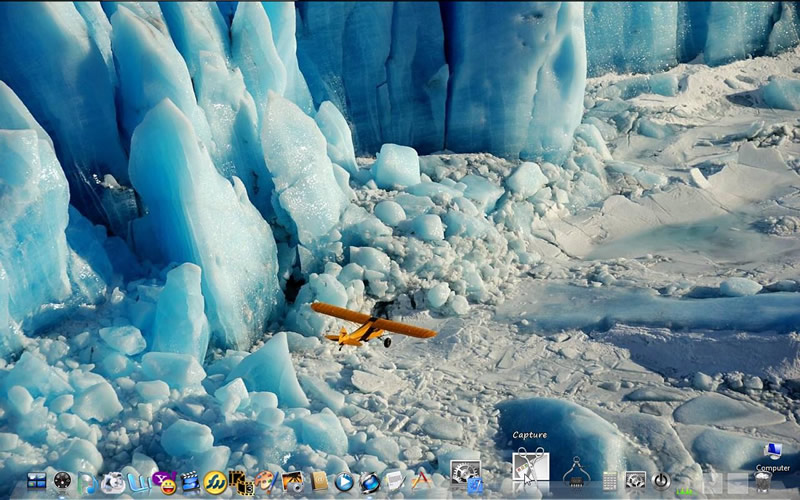Click the power button icon

[x=660, y=481]
